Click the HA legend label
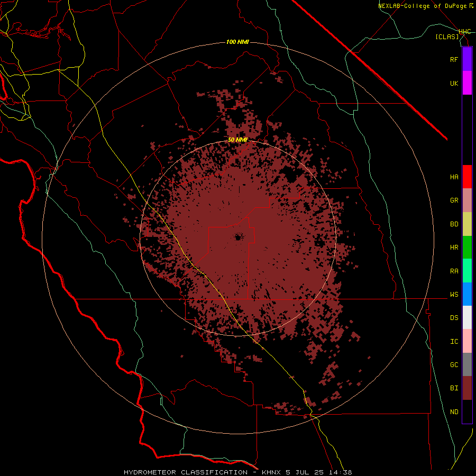476x476 pixels. click(x=454, y=177)
